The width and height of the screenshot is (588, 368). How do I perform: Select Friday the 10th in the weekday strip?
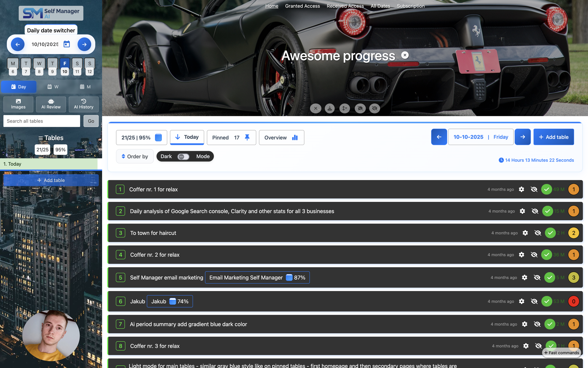click(x=65, y=67)
